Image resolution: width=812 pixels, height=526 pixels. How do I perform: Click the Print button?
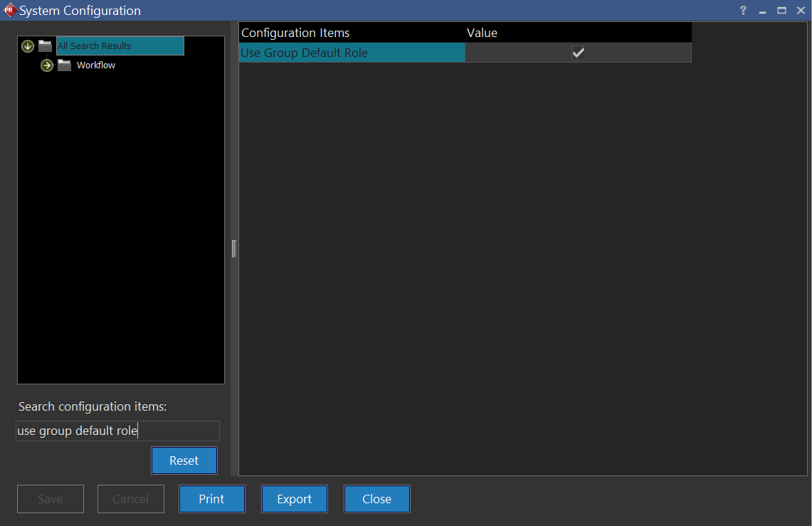pyautogui.click(x=211, y=499)
